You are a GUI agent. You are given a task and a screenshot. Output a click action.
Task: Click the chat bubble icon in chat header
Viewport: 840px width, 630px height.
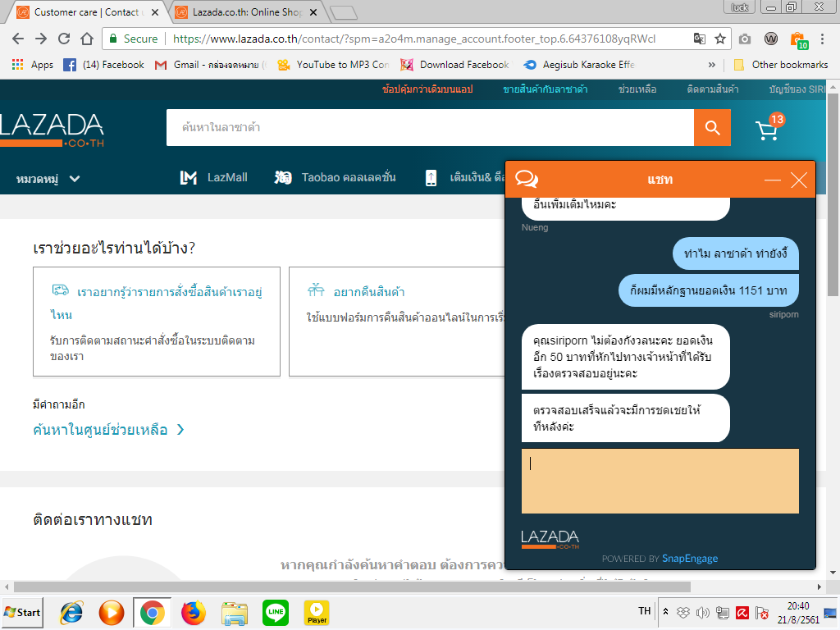(527, 179)
